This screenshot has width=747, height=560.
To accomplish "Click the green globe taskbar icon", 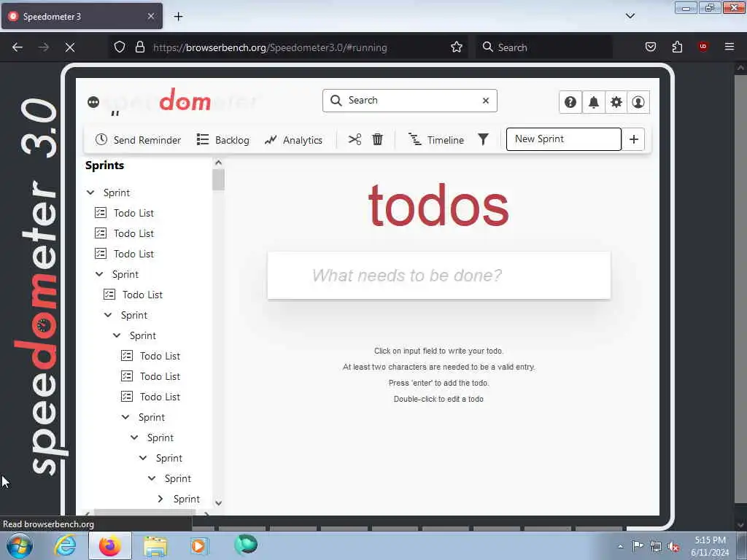I will coord(246,545).
